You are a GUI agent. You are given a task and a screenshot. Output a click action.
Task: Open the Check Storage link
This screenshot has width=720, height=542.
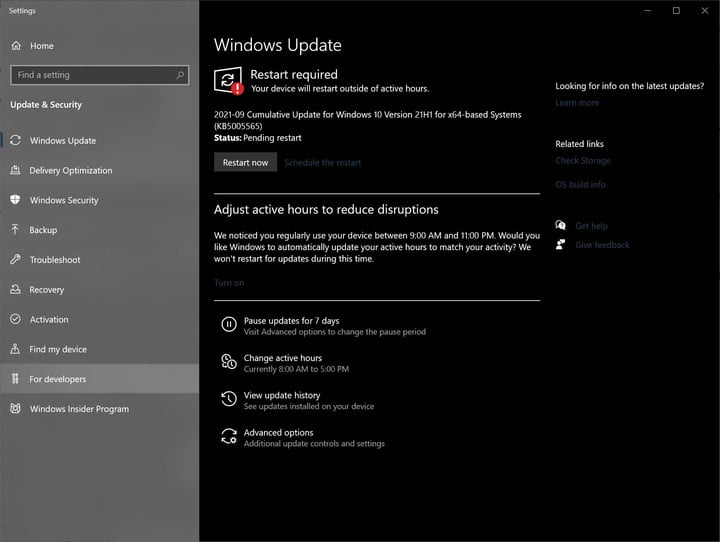[583, 160]
